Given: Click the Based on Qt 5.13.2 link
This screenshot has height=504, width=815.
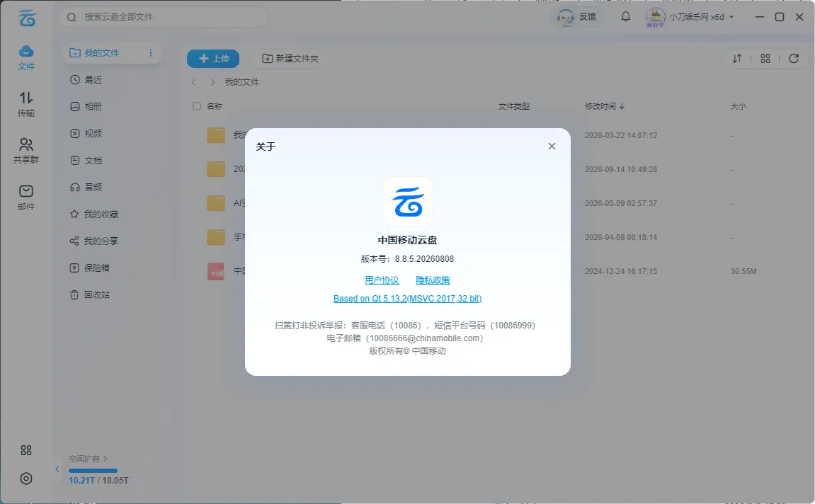Looking at the screenshot, I should tap(408, 298).
